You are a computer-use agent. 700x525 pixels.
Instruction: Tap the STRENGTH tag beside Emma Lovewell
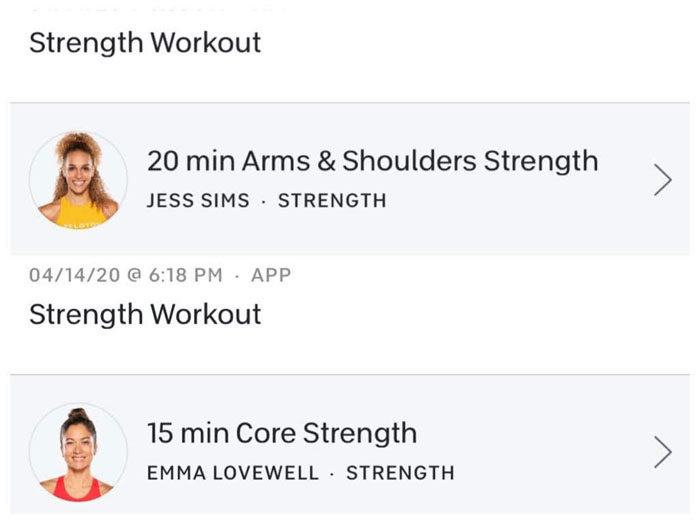point(400,473)
